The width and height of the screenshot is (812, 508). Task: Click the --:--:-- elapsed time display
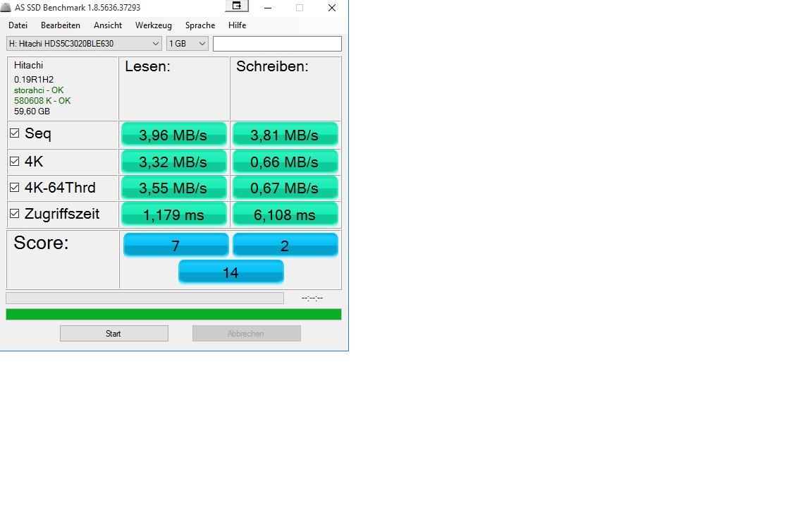coord(312,298)
